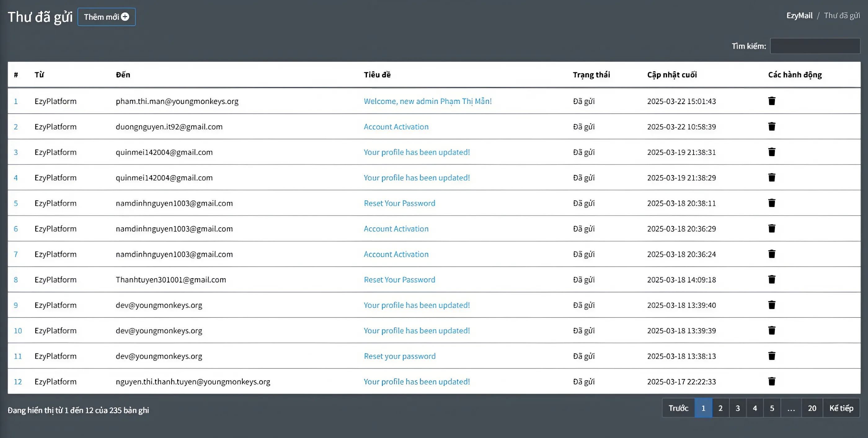Open row number 10 link
This screenshot has height=438, width=868.
coord(18,331)
